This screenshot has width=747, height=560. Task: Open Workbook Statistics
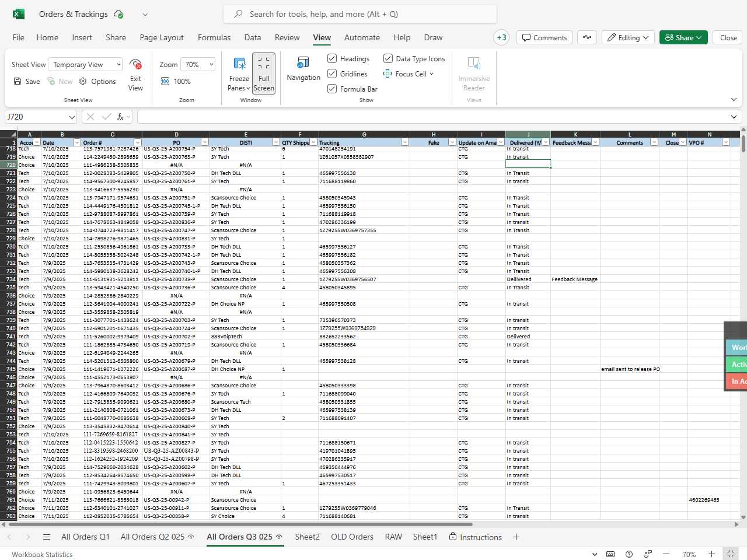point(42,554)
